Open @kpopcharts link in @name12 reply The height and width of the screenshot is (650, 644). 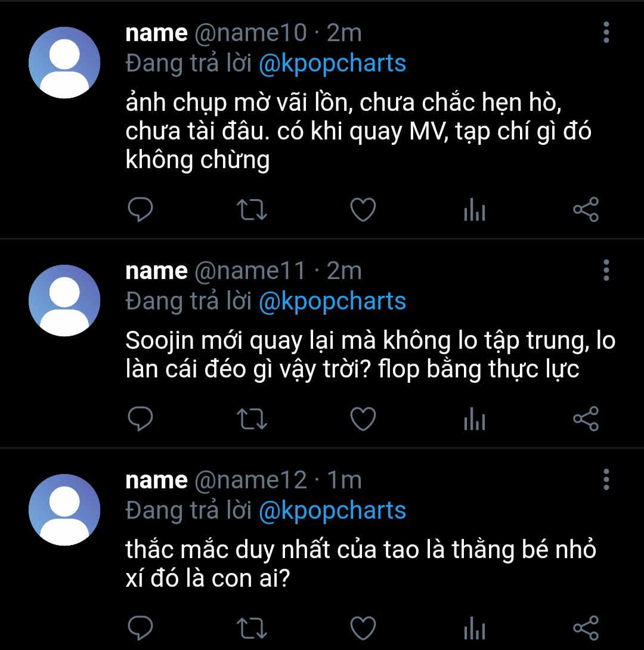click(x=332, y=510)
